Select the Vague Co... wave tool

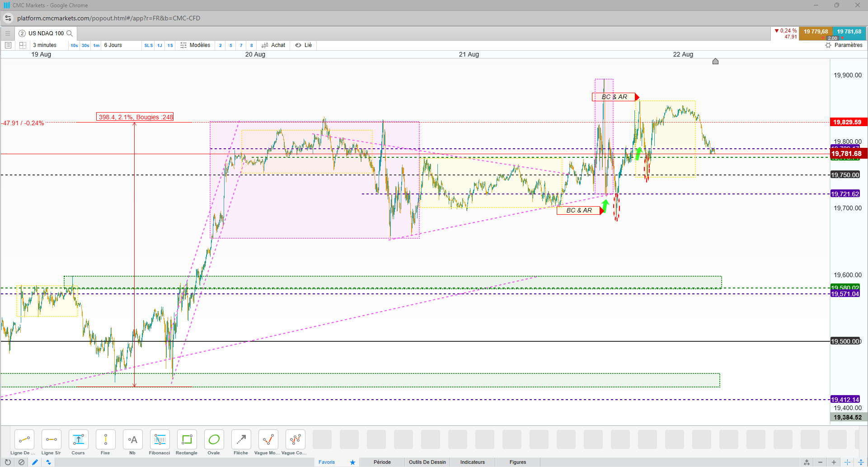click(x=296, y=439)
